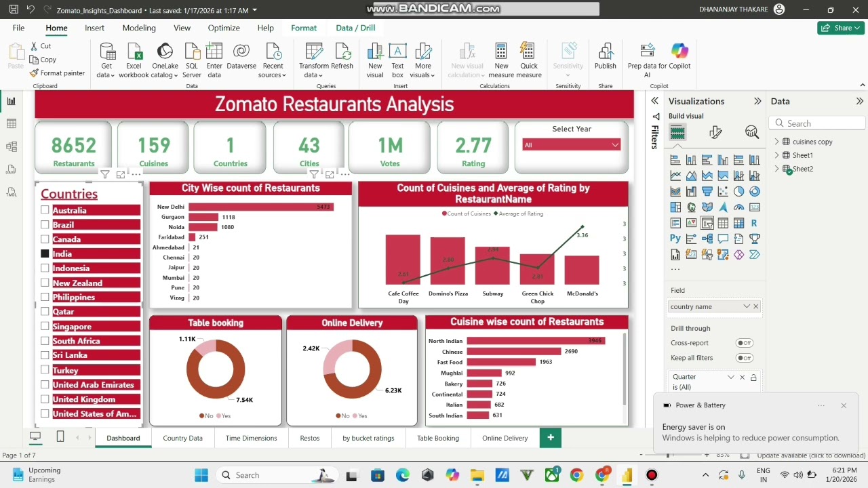Toggle Cross-report drill through switch

tap(745, 343)
